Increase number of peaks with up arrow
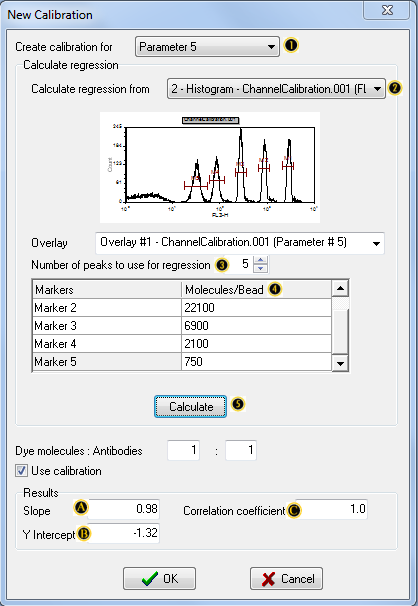Image resolution: width=418 pixels, height=606 pixels. (261, 260)
